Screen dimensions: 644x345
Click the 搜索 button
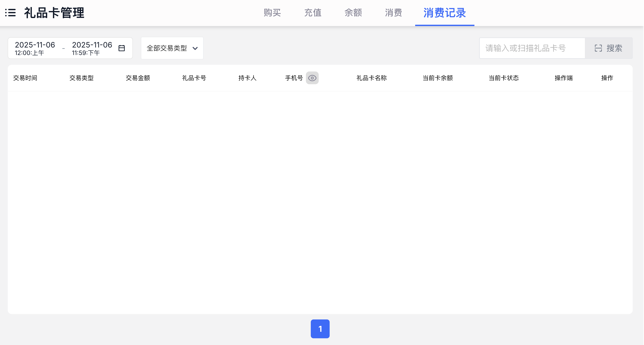tap(614, 48)
